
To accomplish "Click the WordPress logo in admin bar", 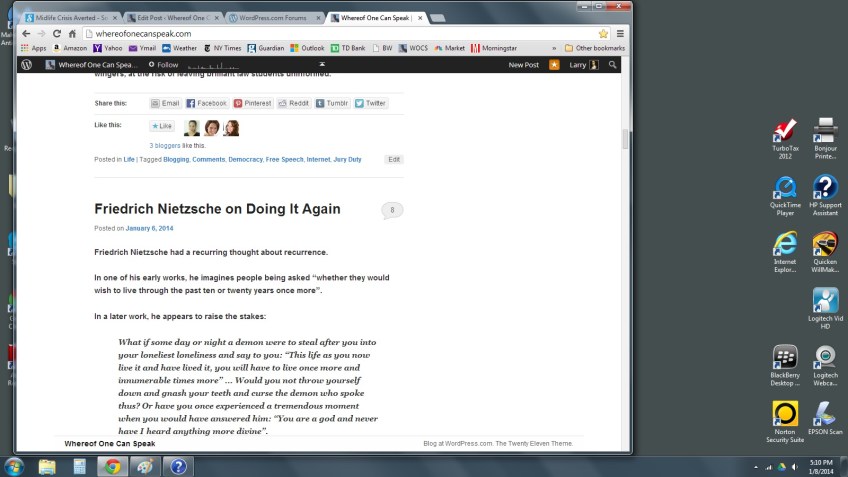I will coord(26,65).
